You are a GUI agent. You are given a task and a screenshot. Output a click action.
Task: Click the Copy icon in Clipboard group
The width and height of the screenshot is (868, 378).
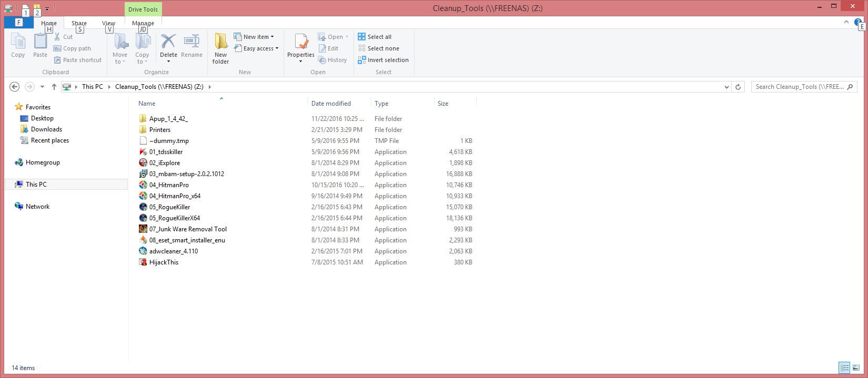coord(18,42)
